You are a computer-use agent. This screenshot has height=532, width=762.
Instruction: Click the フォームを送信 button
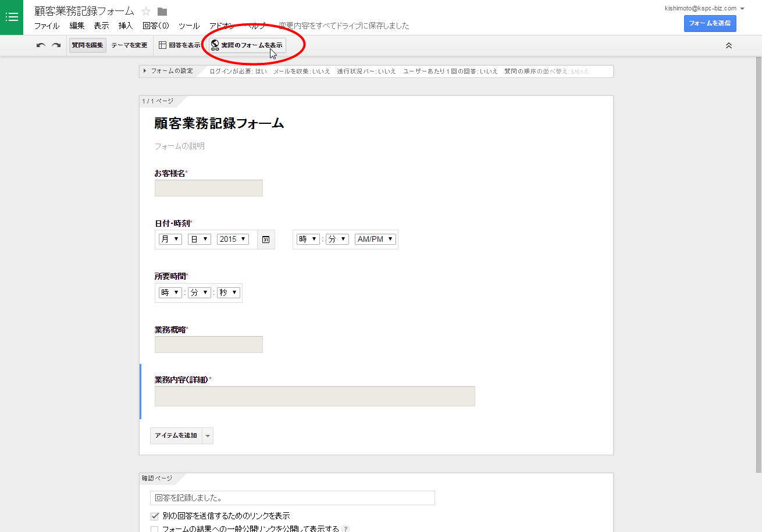point(710,23)
